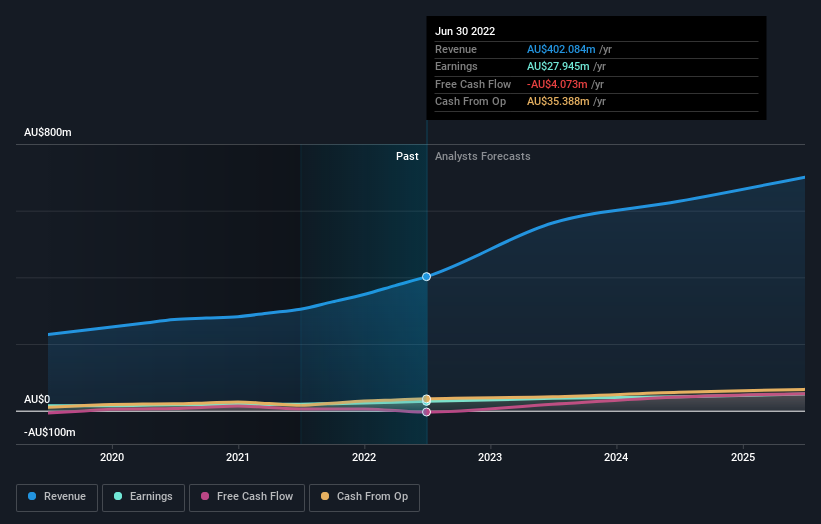
Task: Click the AU$402.084m revenue value
Action: pos(561,49)
